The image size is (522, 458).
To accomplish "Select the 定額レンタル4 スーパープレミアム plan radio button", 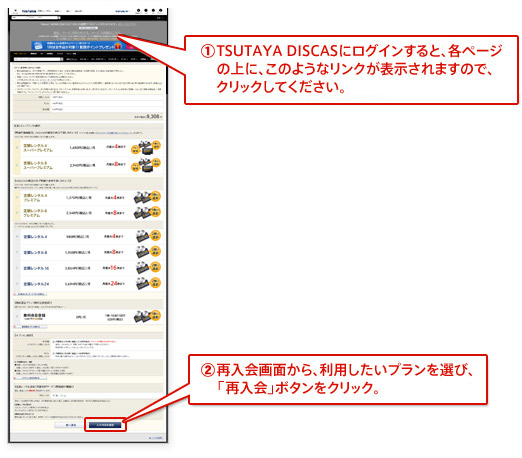I will [x=17, y=147].
